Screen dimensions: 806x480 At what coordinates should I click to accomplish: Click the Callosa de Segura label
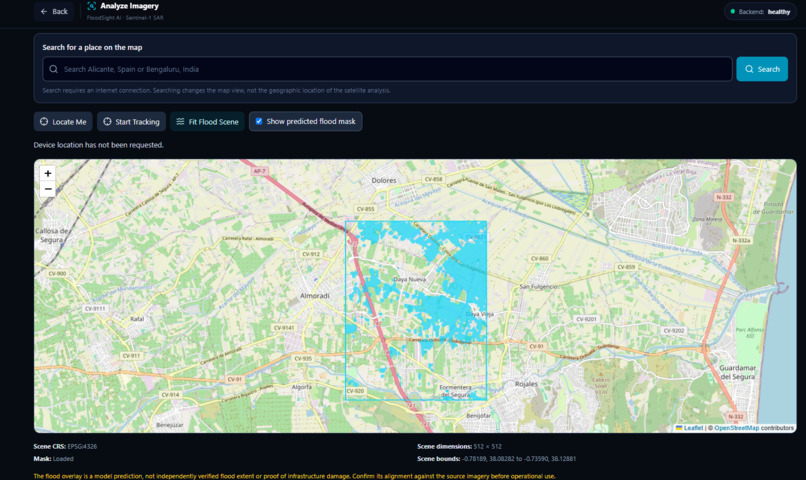(52, 235)
